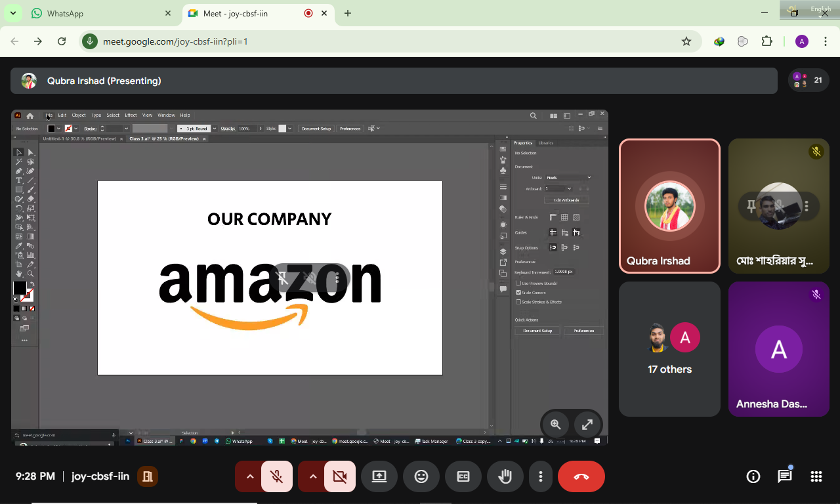This screenshot has width=840, height=504.
Task: Toggle closed captions
Action: [463, 476]
